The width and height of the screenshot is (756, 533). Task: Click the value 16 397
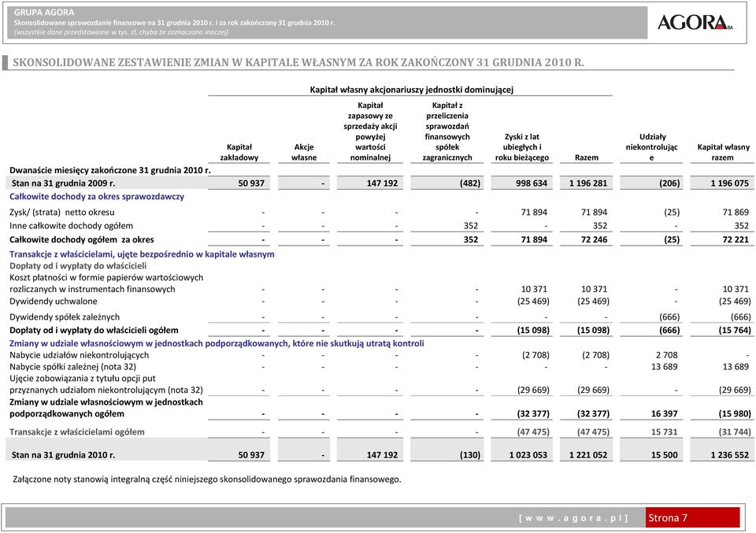(x=665, y=413)
